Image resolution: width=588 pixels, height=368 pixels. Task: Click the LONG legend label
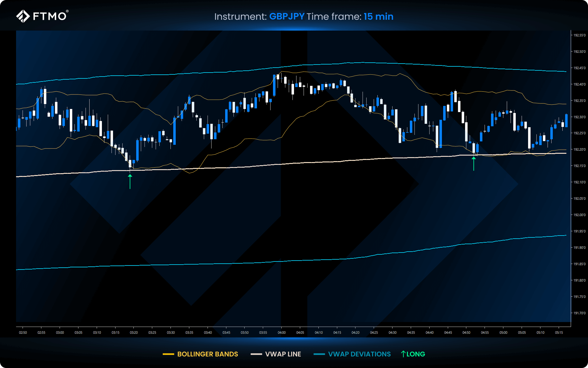point(416,354)
